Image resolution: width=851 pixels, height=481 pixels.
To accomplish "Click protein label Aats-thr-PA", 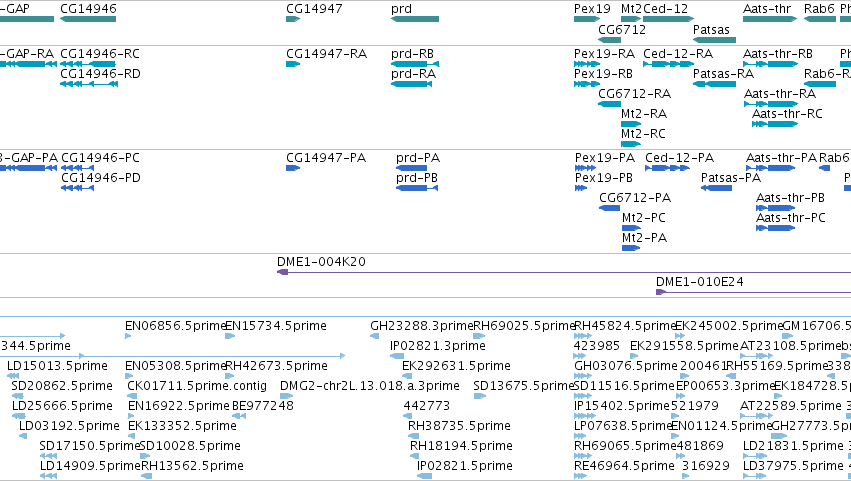I will coord(781,157).
